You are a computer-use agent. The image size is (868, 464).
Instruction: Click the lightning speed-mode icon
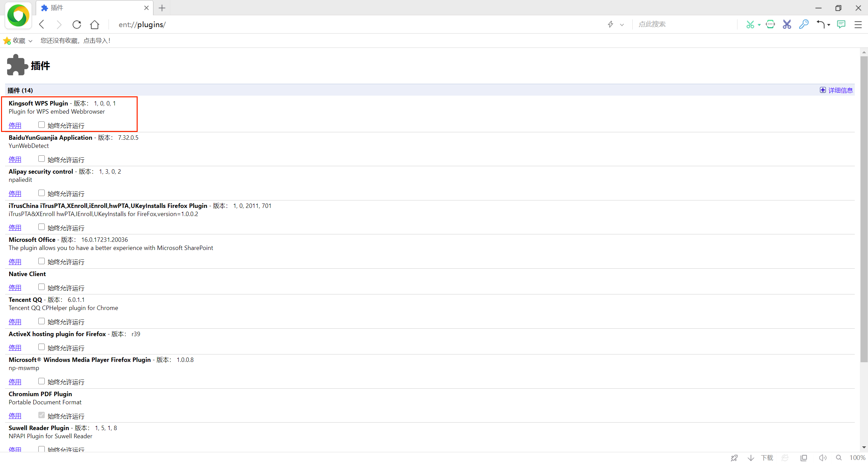pos(611,24)
